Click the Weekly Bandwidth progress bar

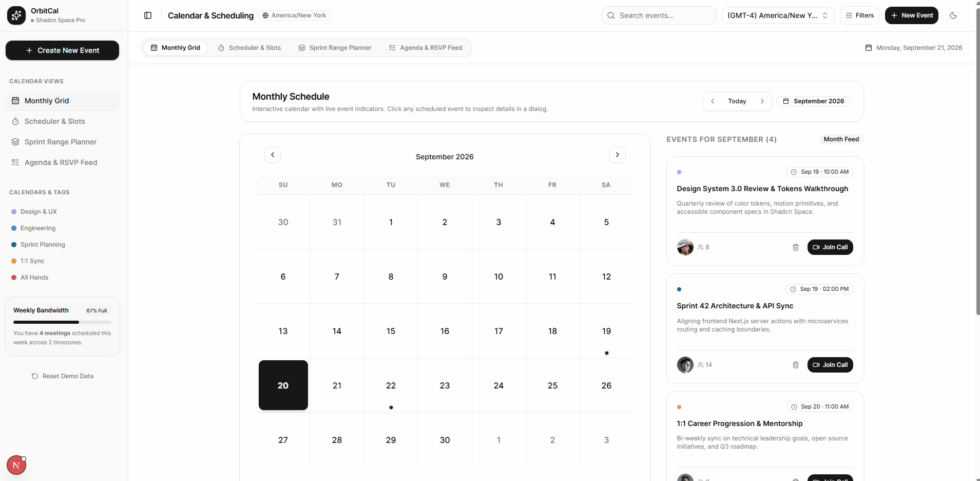click(x=63, y=322)
